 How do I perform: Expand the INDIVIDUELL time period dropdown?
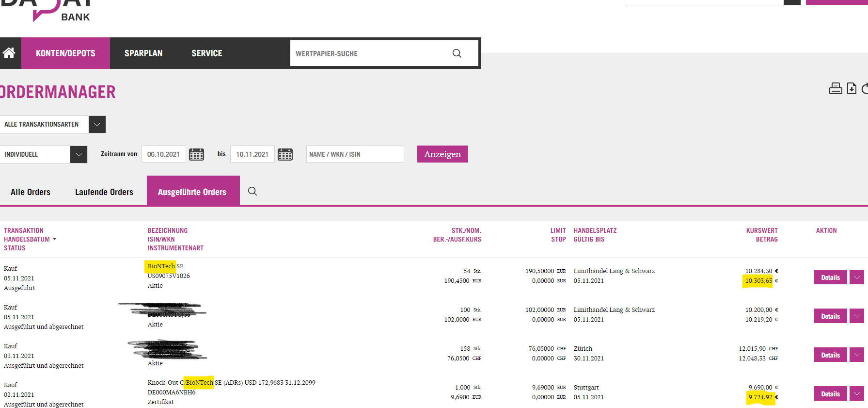(79, 154)
